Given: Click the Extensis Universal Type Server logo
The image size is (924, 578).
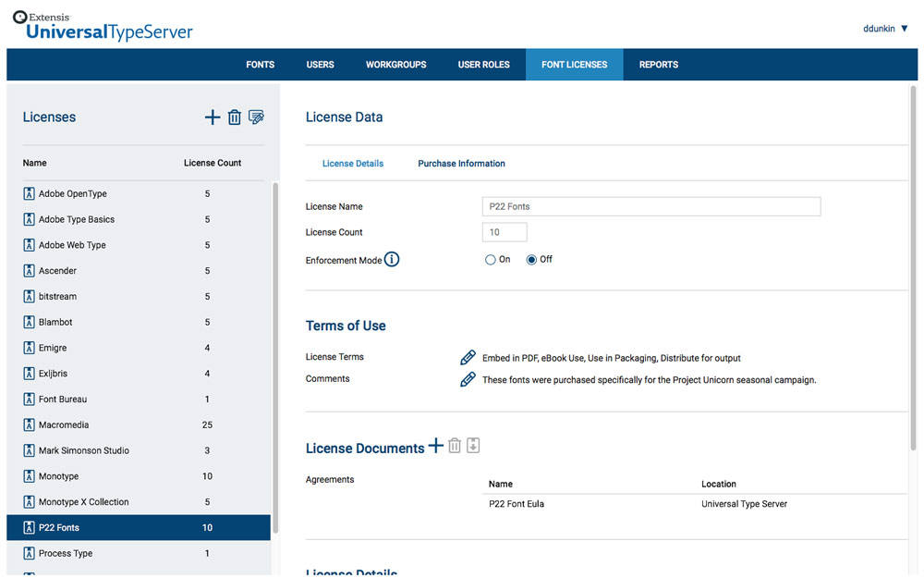Looking at the screenshot, I should (x=103, y=26).
